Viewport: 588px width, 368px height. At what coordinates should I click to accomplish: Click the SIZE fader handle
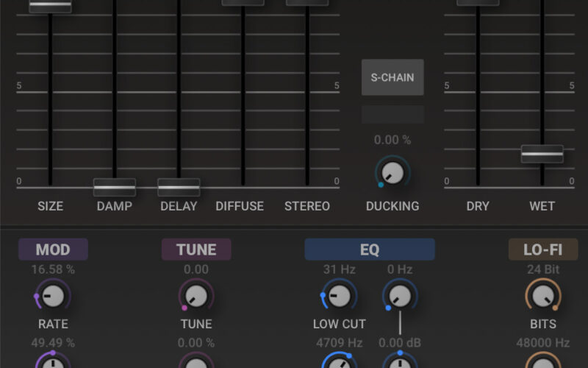[50, 5]
